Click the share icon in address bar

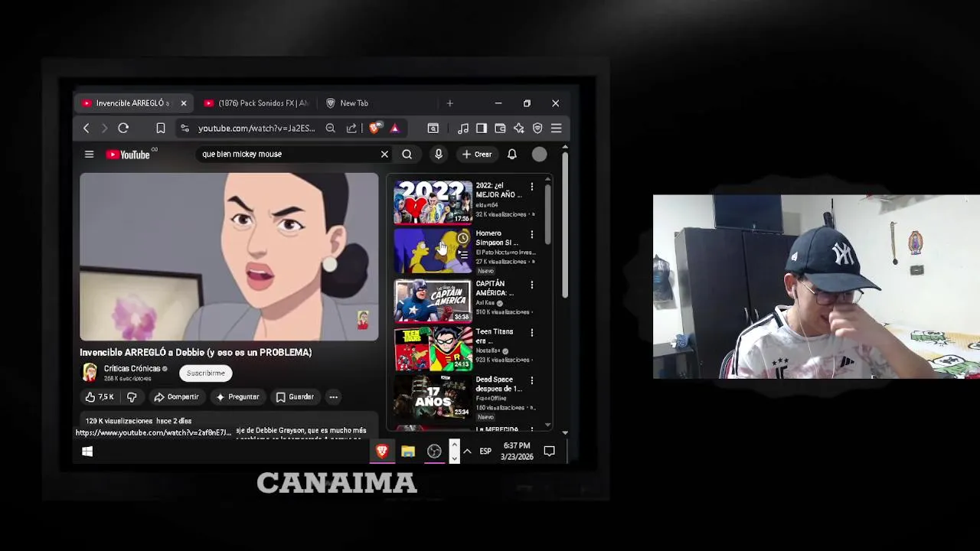[x=351, y=129]
